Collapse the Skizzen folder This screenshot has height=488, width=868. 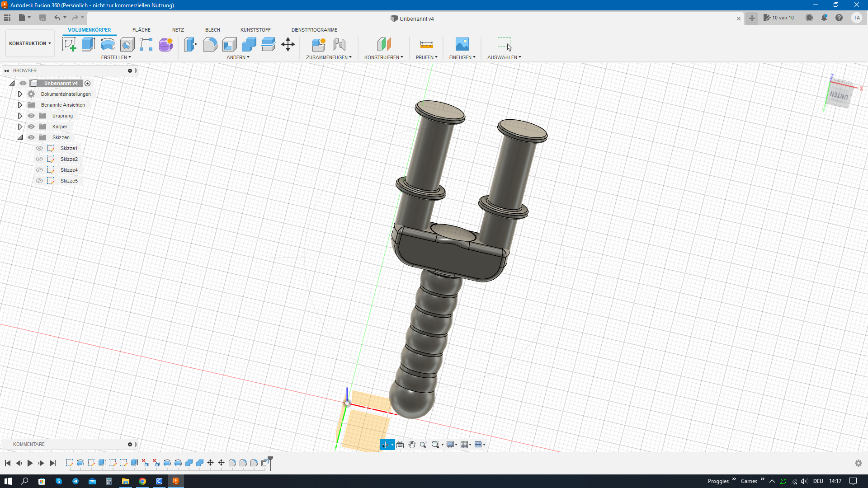20,137
